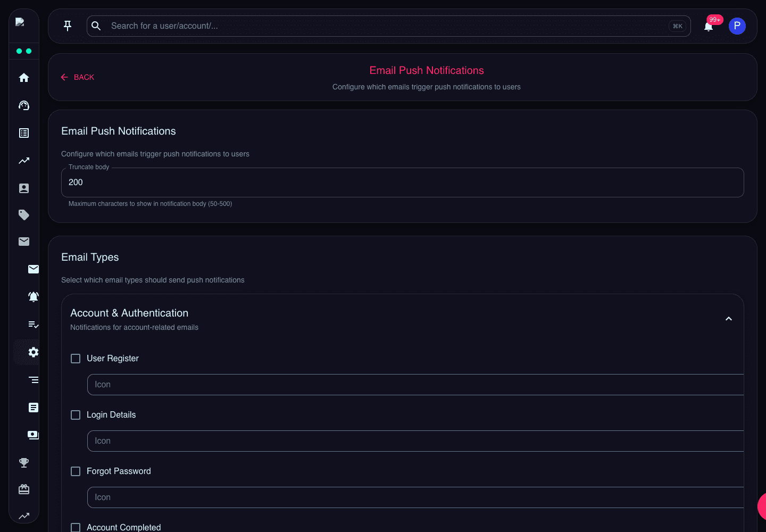This screenshot has height=532, width=766.
Task: Enable the Account Completed checkbox
Action: click(x=76, y=528)
